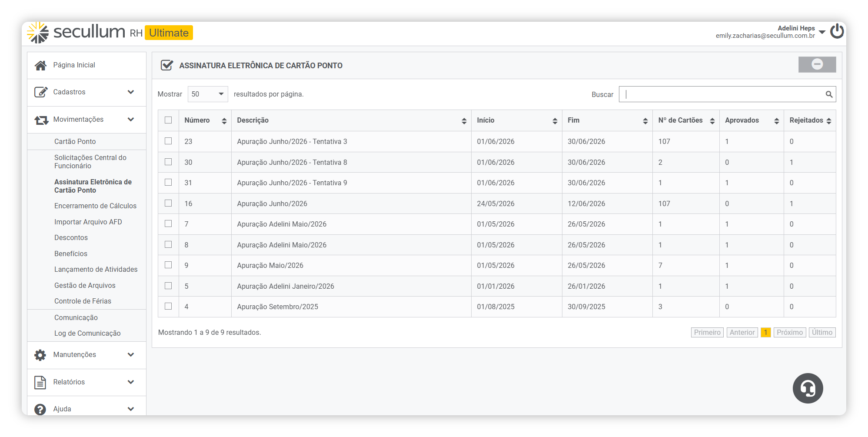Image resolution: width=868 pixels, height=437 pixels.
Task: Click the minus collapse panel button
Action: (817, 64)
